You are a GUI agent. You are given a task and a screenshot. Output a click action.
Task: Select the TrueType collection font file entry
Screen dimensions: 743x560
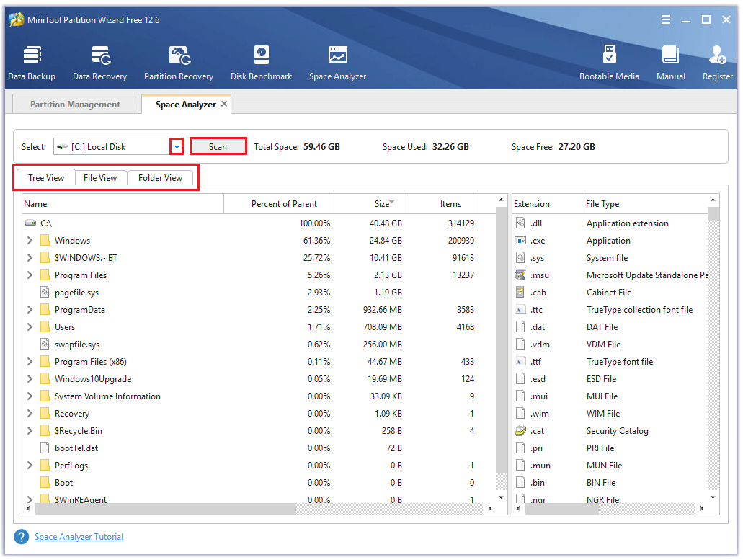point(639,310)
